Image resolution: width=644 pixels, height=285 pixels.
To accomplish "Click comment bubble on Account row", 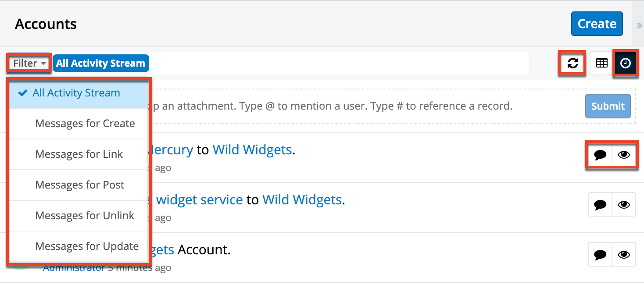I will click(x=600, y=255).
